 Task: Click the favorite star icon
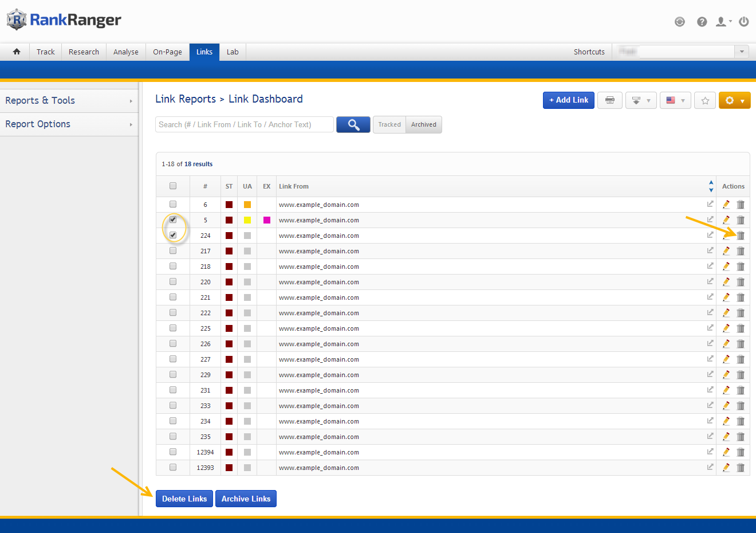click(705, 100)
